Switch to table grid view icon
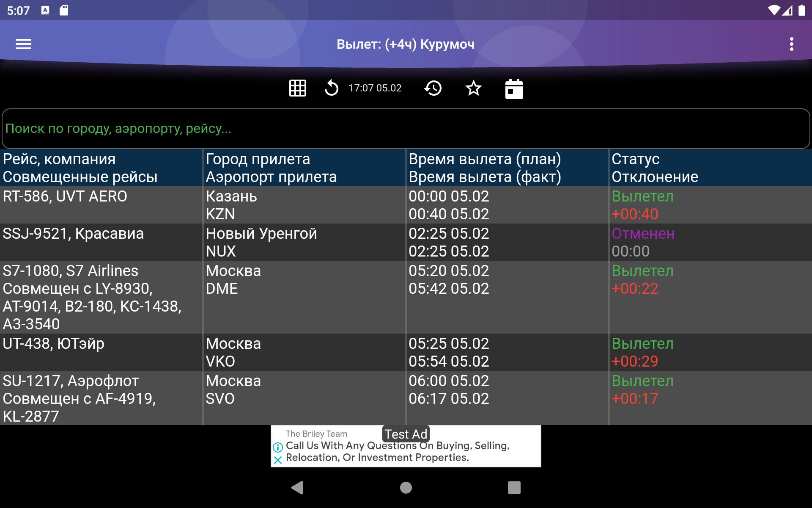Image resolution: width=812 pixels, height=508 pixels. pos(298,88)
